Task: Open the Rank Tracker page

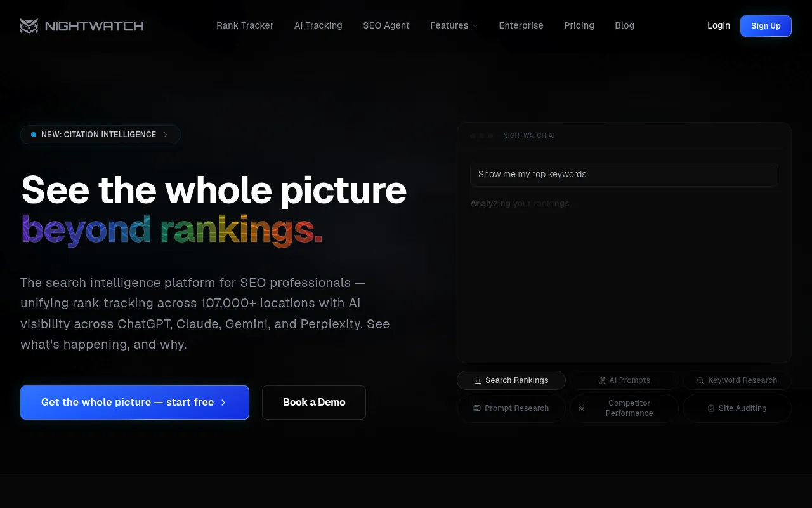Action: [x=245, y=26]
